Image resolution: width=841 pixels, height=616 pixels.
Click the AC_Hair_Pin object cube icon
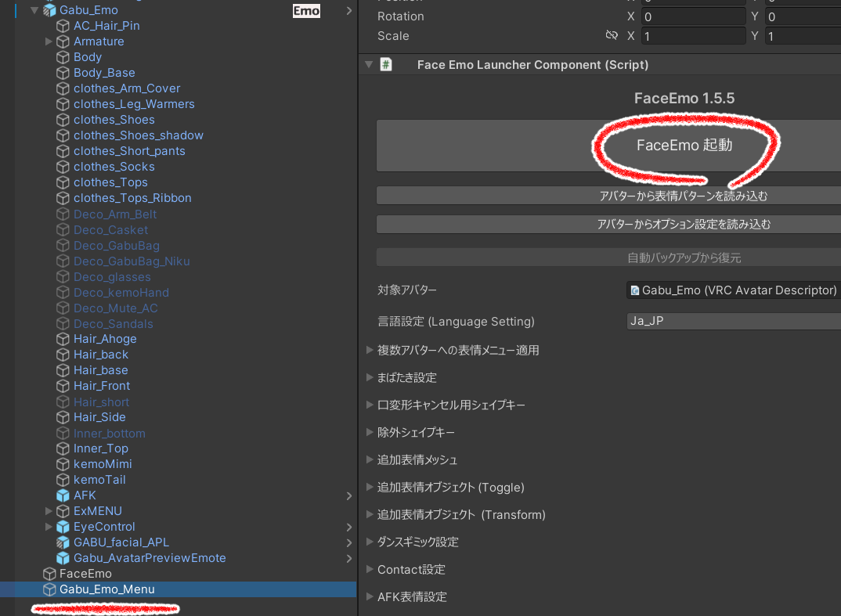(x=63, y=26)
